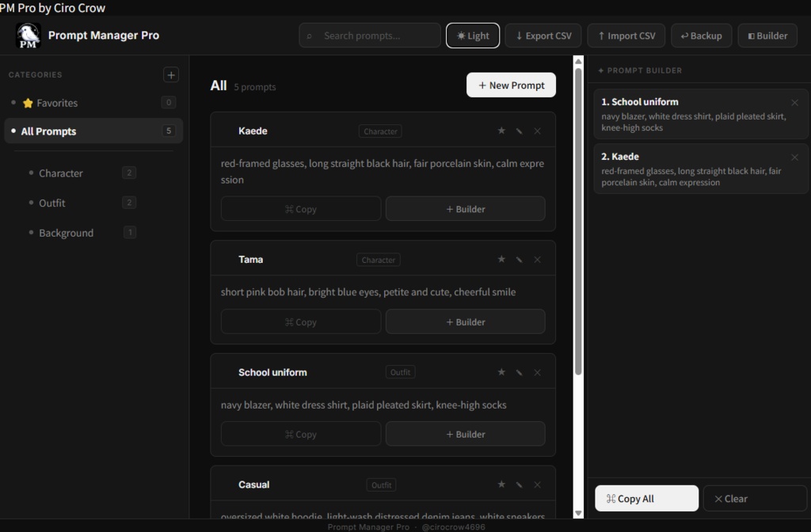Image resolution: width=811 pixels, height=532 pixels.
Task: Select the Tama card title
Action: click(x=251, y=259)
